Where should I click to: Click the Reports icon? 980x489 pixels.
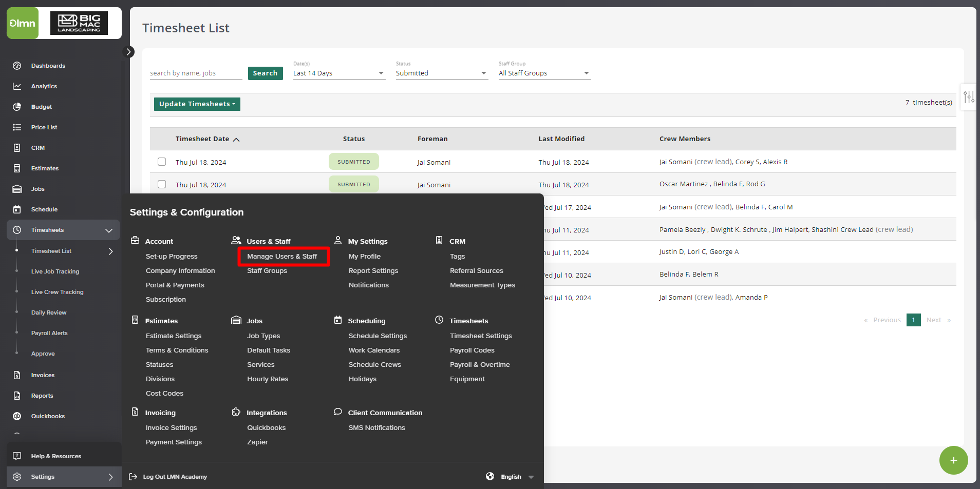pyautogui.click(x=17, y=396)
